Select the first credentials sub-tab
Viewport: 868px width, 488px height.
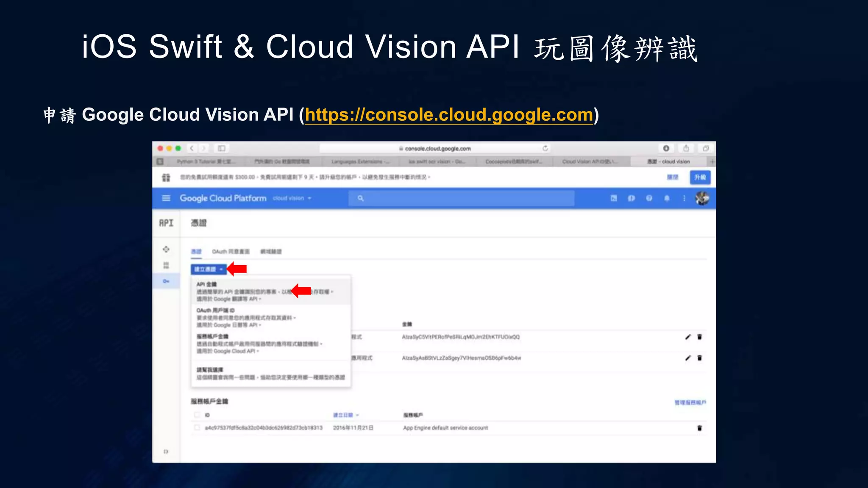tap(196, 252)
